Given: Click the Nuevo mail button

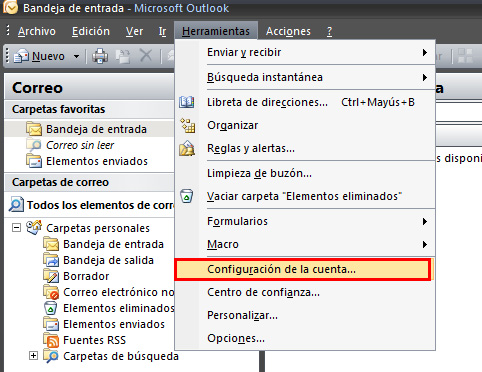Looking at the screenshot, I should pyautogui.click(x=39, y=56).
